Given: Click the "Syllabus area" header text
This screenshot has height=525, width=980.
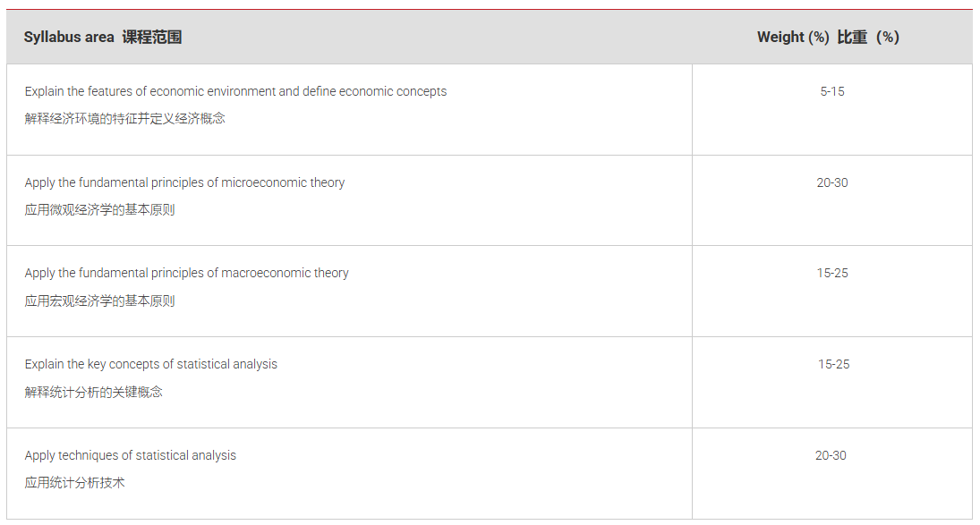Looking at the screenshot, I should 69,37.
